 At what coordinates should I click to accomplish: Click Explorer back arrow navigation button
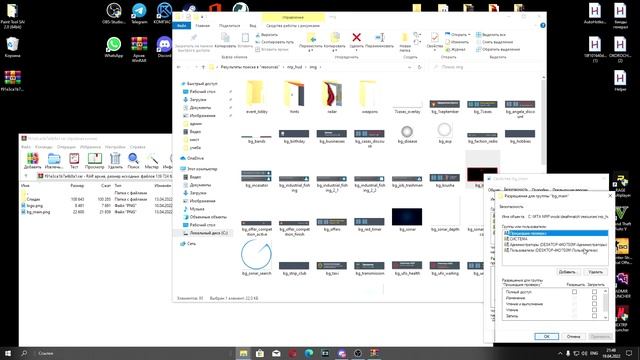[179, 67]
